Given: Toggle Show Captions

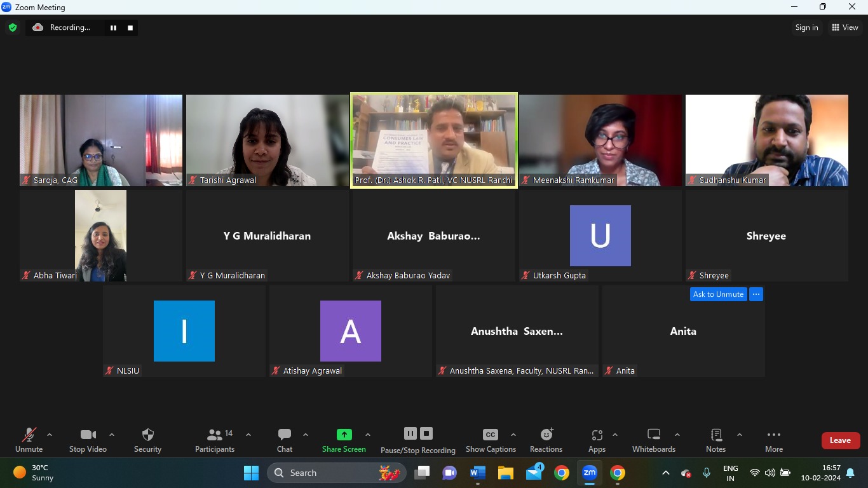Looking at the screenshot, I should coord(491,435).
